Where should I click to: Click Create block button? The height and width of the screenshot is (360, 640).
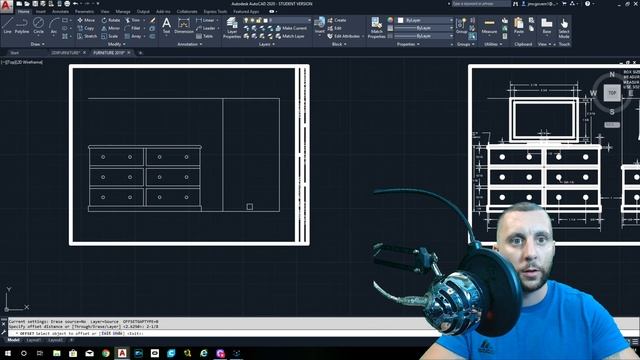coord(337,20)
